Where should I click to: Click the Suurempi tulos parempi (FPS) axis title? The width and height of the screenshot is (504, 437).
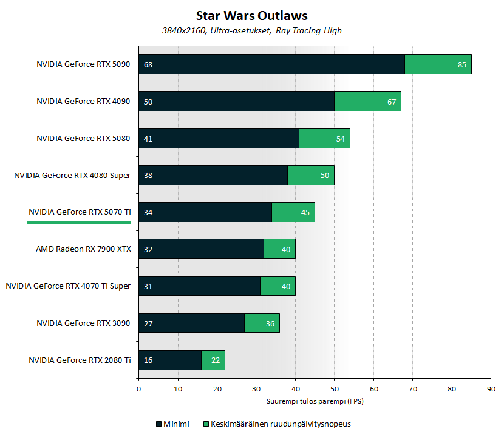pyautogui.click(x=315, y=401)
